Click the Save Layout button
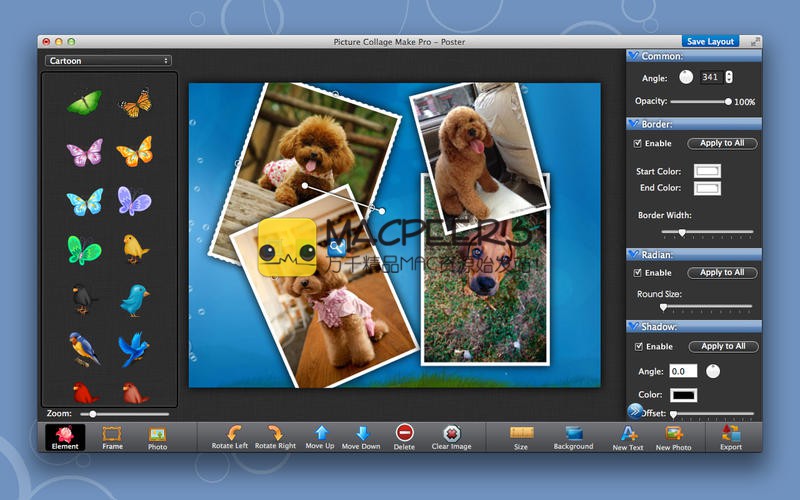Viewport: 800px width, 500px height. click(710, 42)
